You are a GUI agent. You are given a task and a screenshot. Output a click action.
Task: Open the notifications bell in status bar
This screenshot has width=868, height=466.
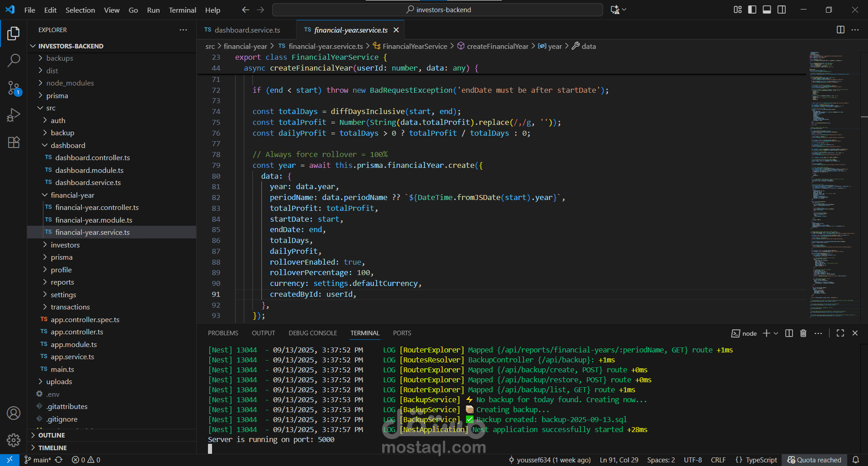[855, 460]
